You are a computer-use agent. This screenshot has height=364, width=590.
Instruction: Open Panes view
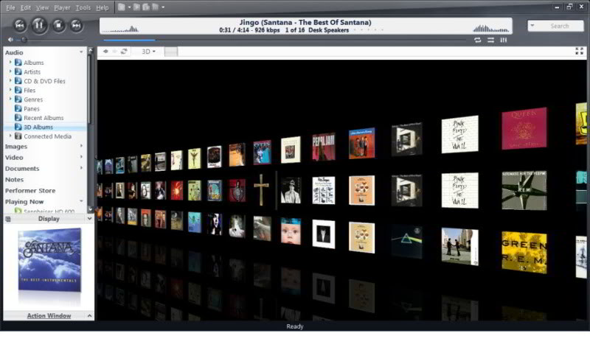(31, 108)
